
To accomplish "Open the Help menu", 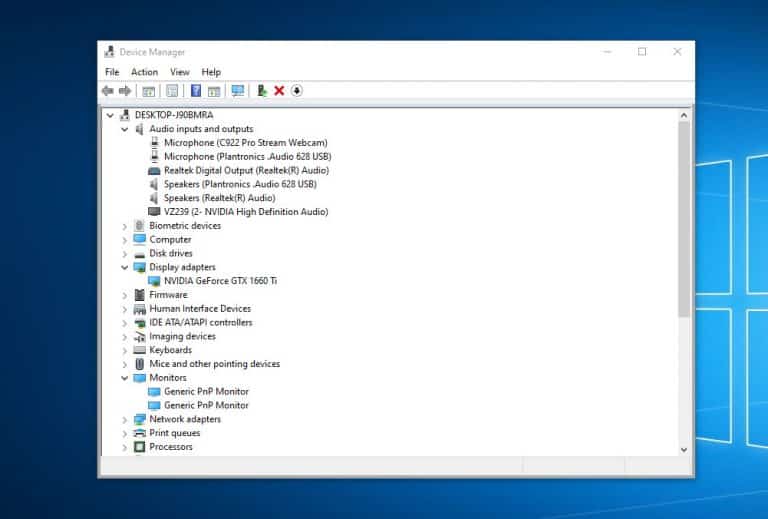I will coord(211,72).
